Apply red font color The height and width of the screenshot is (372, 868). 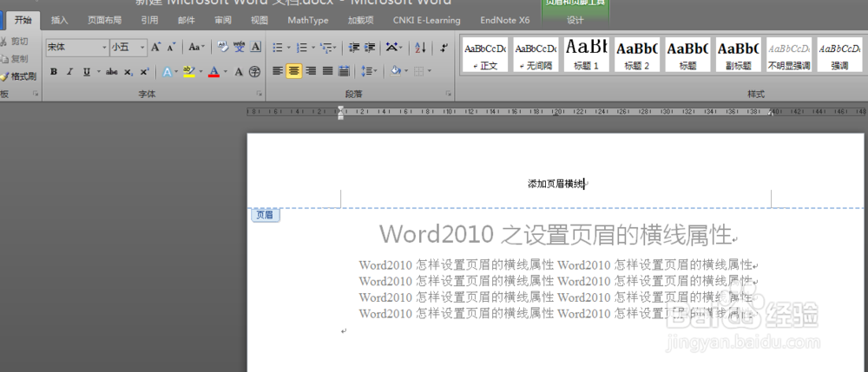click(x=214, y=71)
